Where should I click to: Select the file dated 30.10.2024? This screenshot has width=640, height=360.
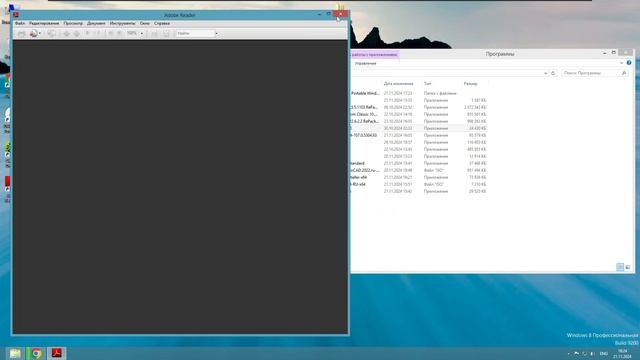[419, 128]
